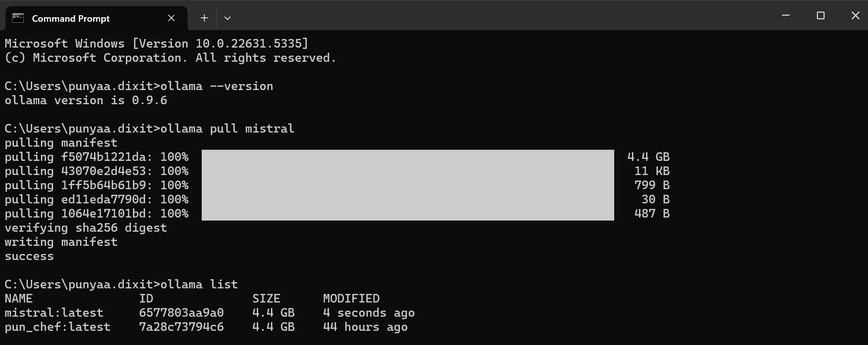Click the pun_chef:latest model name

click(x=58, y=327)
